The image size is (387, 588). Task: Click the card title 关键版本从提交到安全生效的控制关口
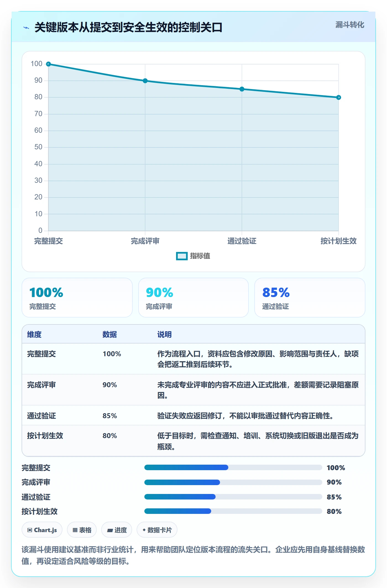coord(129,27)
